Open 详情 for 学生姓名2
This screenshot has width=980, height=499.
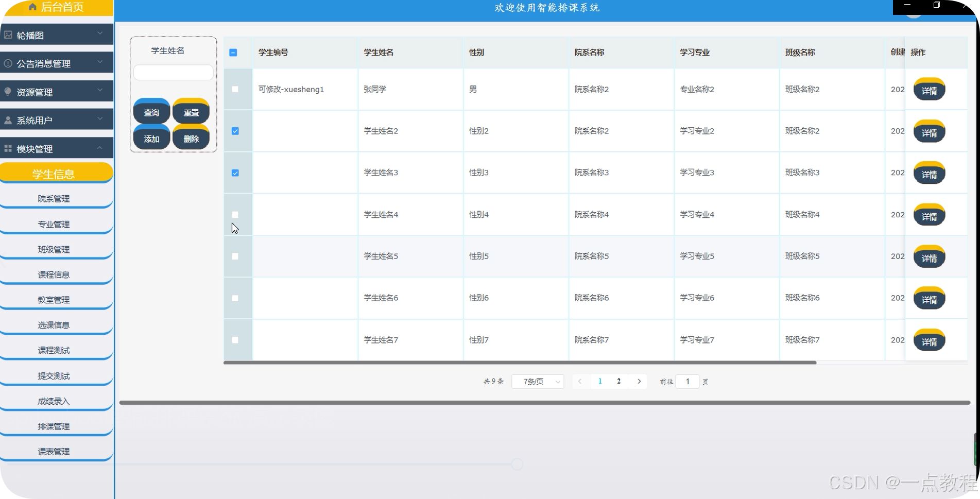(930, 132)
